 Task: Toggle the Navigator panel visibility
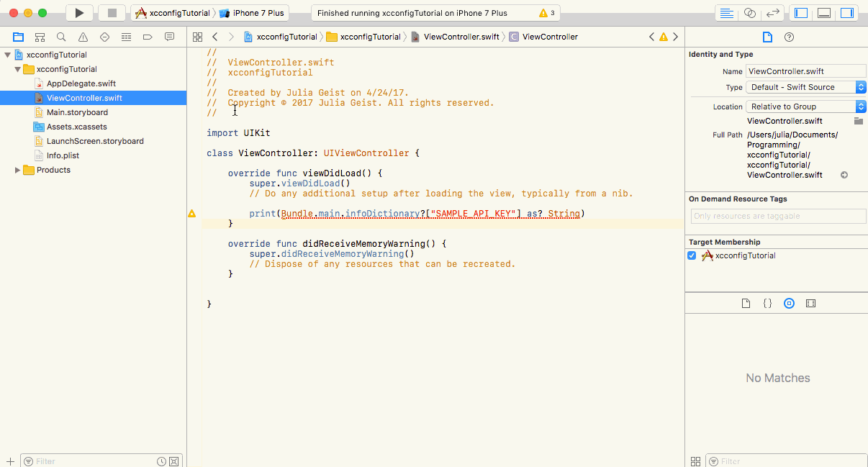[801, 13]
